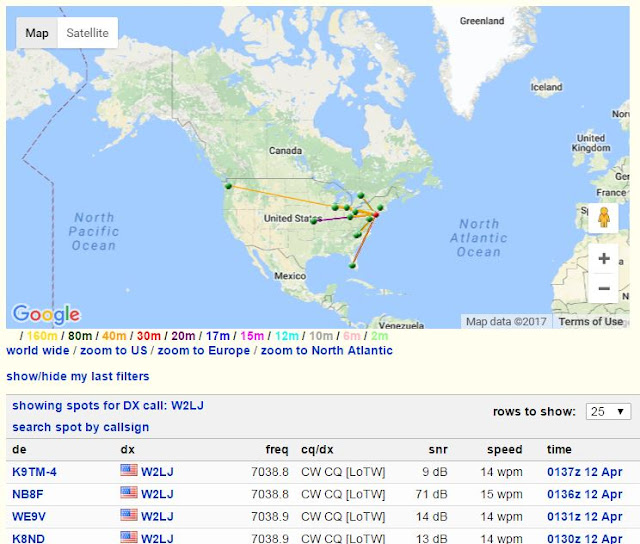Viewport: 640px width, 544px height.
Task: Click the green marker in Florida
Action: coord(353,266)
